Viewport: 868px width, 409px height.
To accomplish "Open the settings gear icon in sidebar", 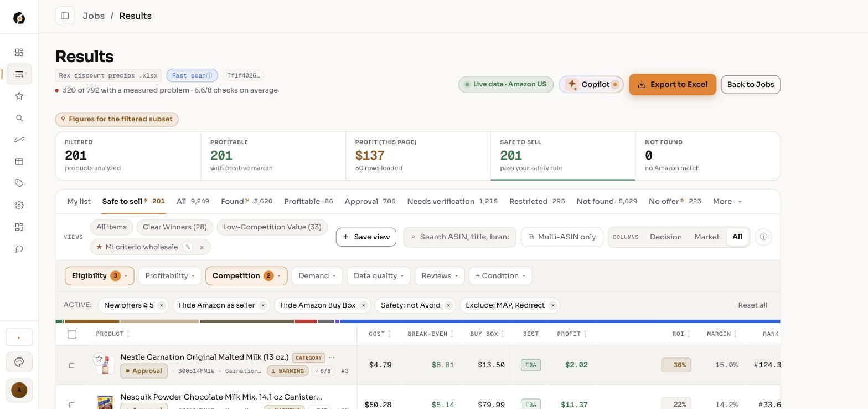I will (x=19, y=205).
